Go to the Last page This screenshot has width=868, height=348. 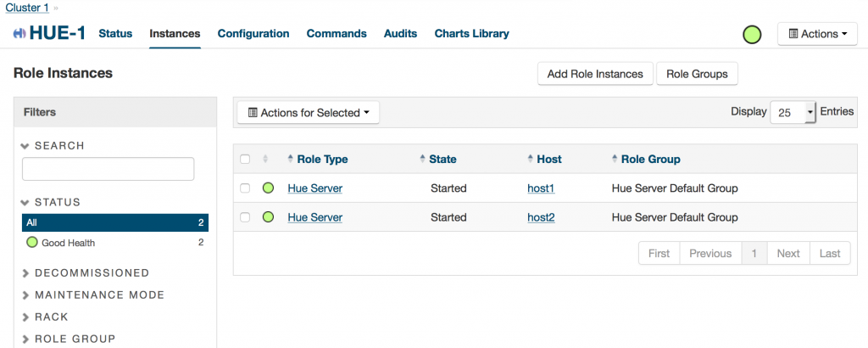click(x=830, y=253)
